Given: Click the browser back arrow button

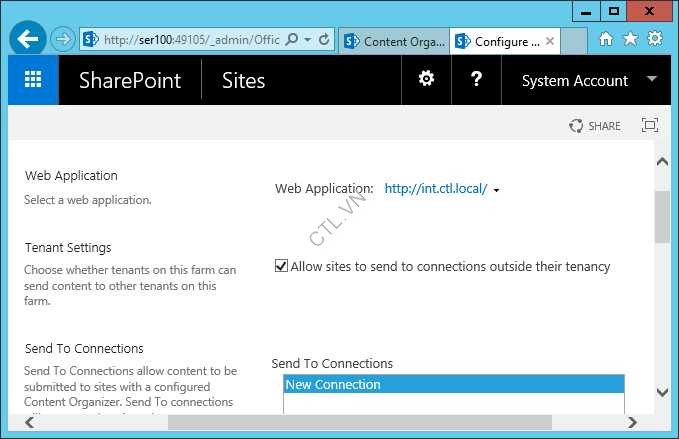Looking at the screenshot, I should pyautogui.click(x=28, y=40).
